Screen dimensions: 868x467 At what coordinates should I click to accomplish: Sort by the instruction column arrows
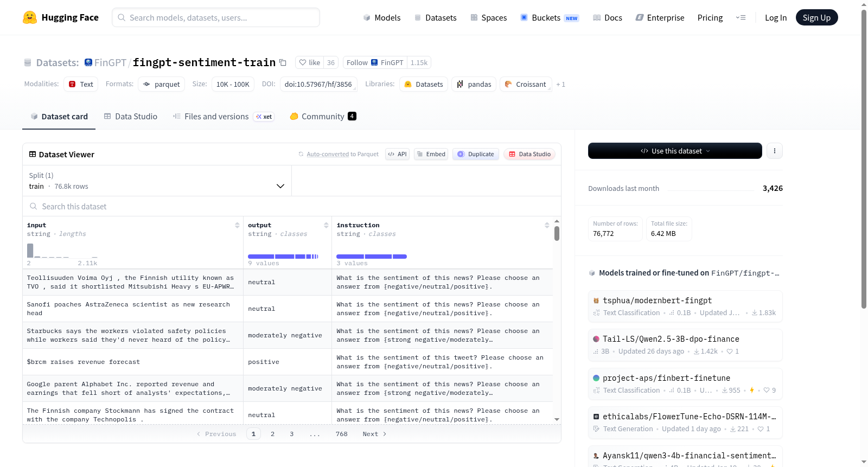point(547,225)
